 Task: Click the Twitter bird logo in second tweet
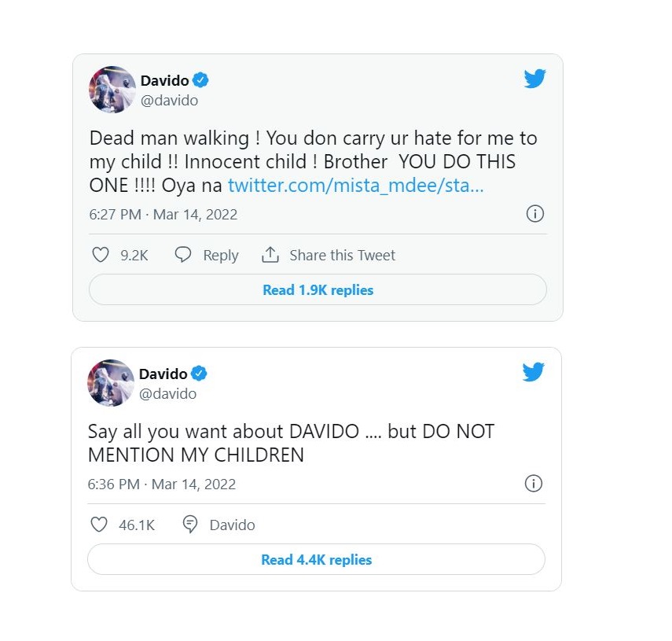pos(533,372)
